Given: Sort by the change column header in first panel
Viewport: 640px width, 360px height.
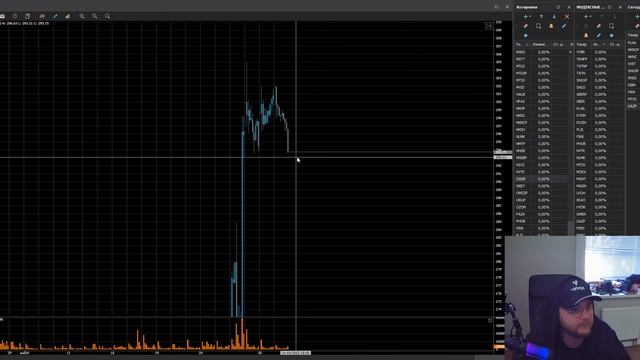Looking at the screenshot, I should [540, 44].
